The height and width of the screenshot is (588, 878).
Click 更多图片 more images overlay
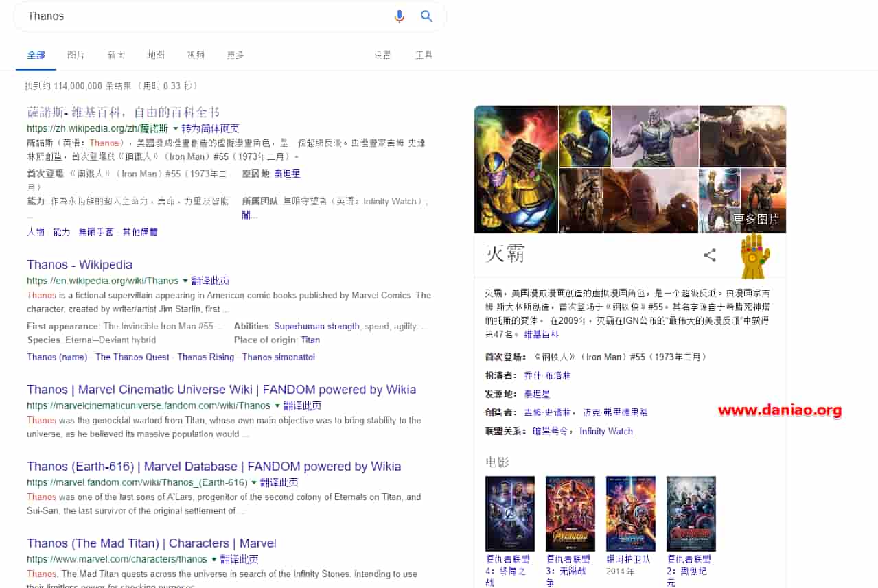point(756,220)
